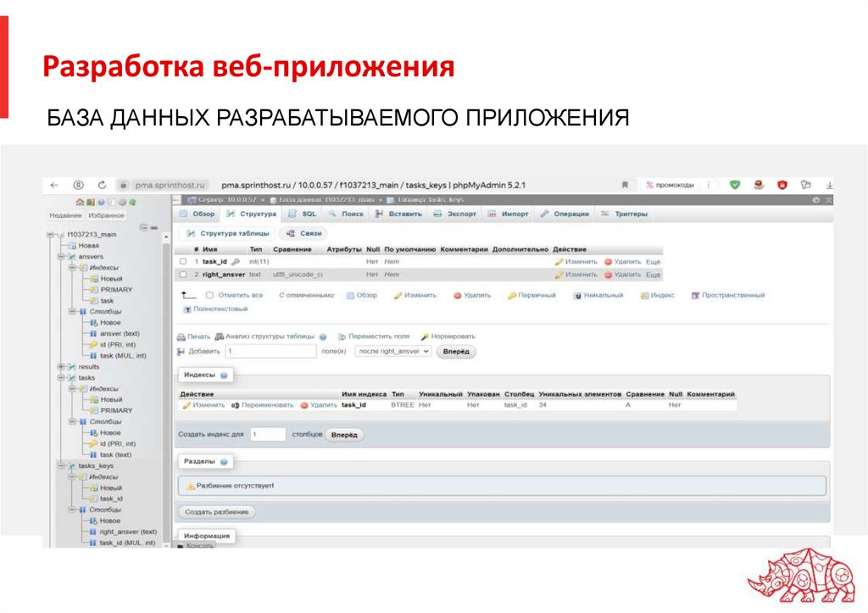Click Создать разбиение button

pyautogui.click(x=217, y=511)
